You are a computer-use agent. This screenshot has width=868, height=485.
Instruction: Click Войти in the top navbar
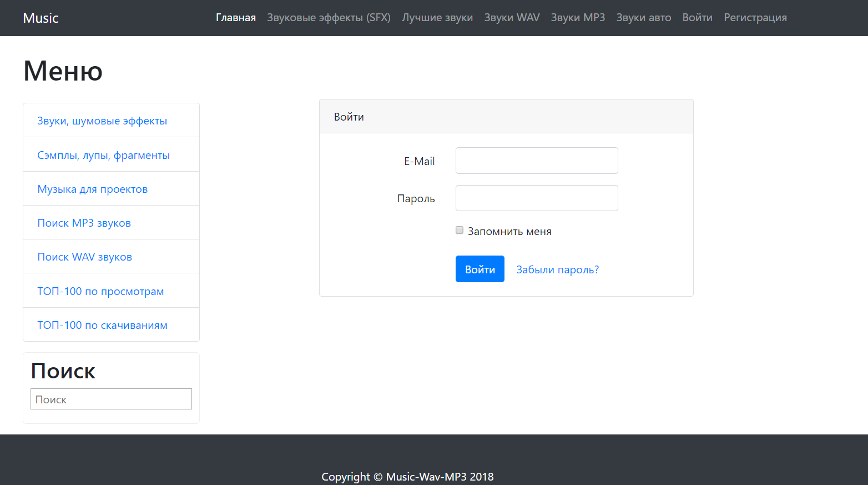point(697,18)
